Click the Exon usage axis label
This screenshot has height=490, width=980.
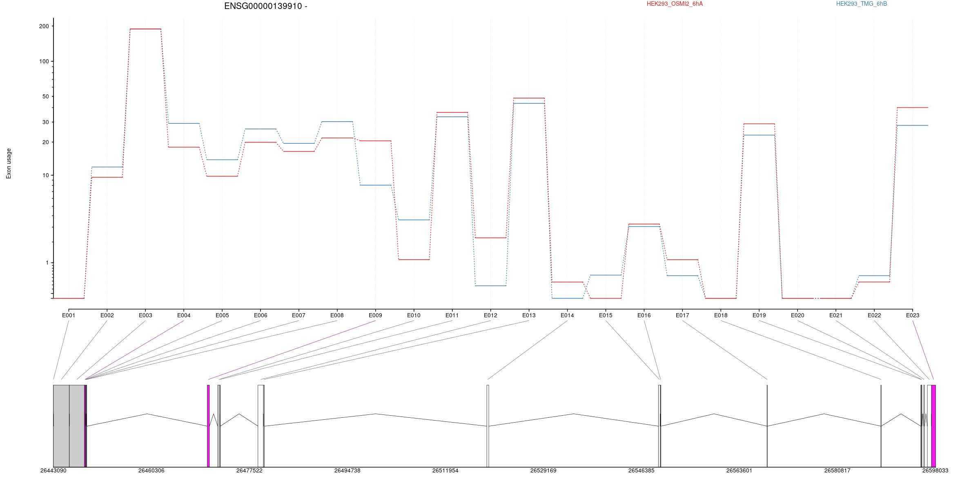tap(9, 163)
